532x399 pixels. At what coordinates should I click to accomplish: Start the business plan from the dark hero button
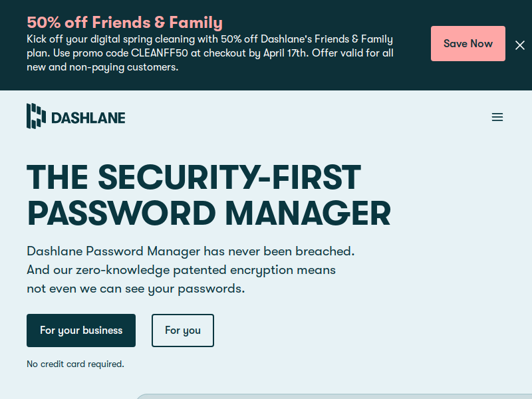[x=81, y=331]
